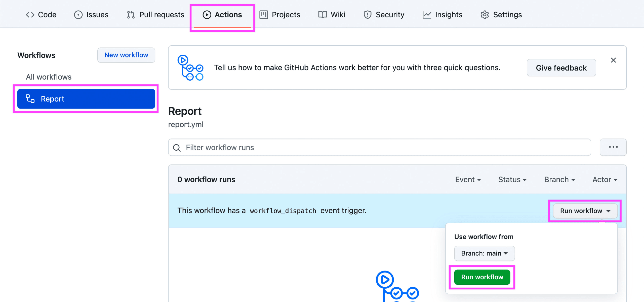Open the Insights tab

pos(442,15)
